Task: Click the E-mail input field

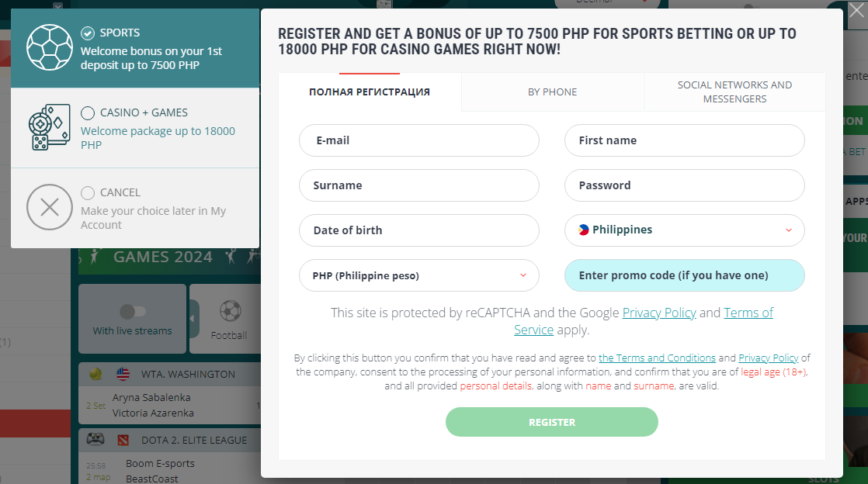Action: coord(418,140)
